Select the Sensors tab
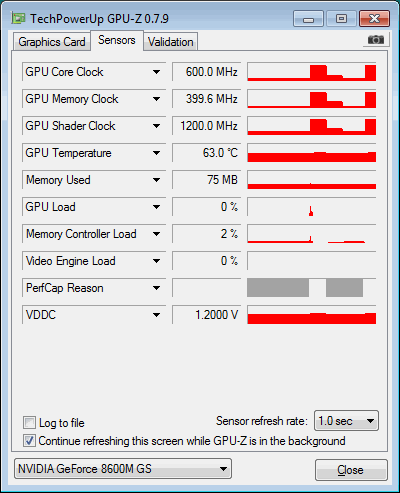The width and height of the screenshot is (400, 493). 117,40
